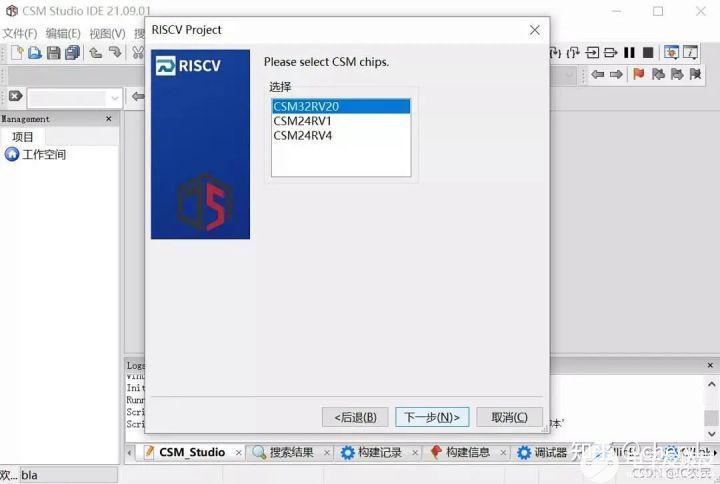This screenshot has width=720, height=484.
Task: Click the clear (X tag) icon left of combo box
Action: [16, 96]
